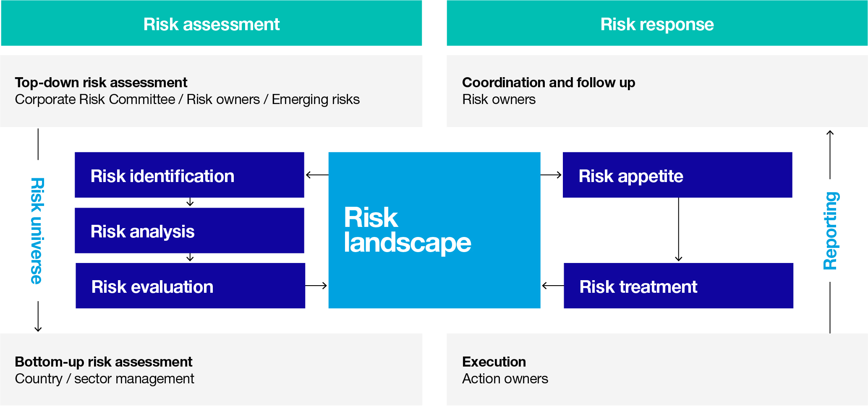Click the Risk evaluation box
The image size is (868, 406).
190,286
